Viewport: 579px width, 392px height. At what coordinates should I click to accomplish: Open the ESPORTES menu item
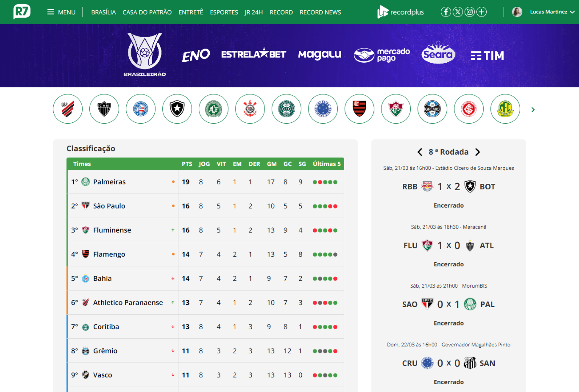[224, 12]
